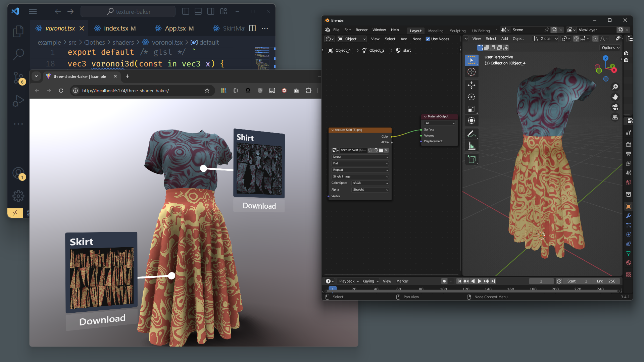Click the pan hand icon in Blender viewport
Viewport: 644px width, 362px height.
615,97
